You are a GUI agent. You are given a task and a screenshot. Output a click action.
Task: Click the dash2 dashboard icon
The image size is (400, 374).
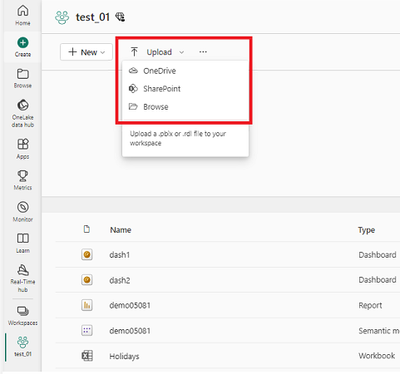point(87,280)
